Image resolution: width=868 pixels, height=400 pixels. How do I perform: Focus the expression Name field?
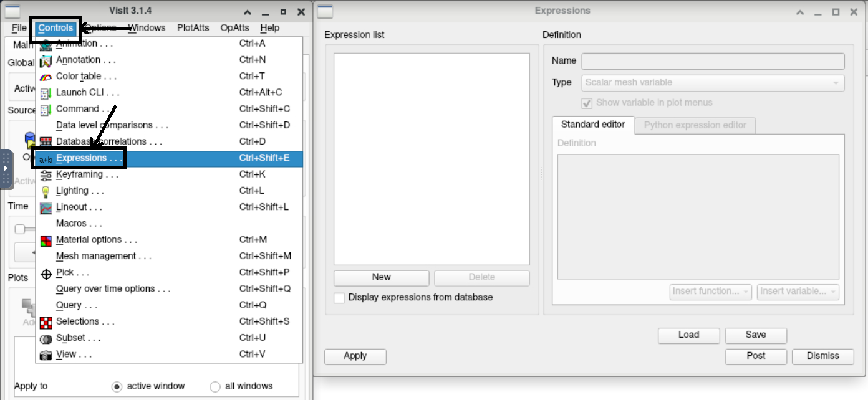point(713,61)
